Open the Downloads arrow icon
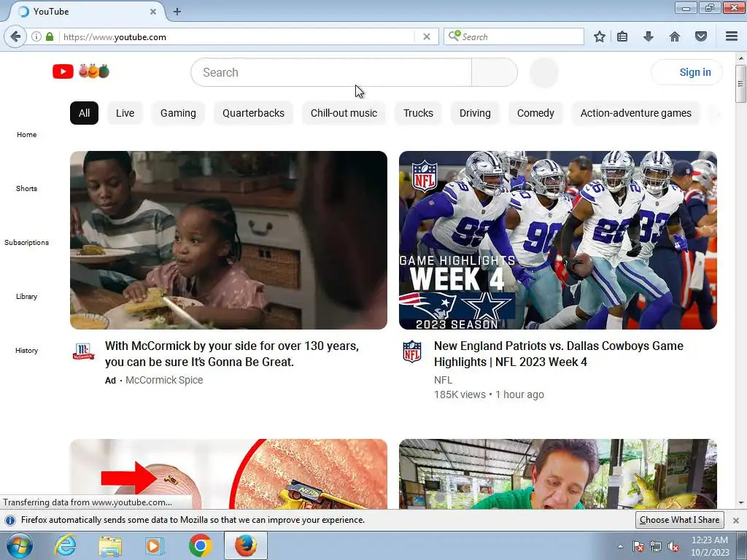The width and height of the screenshot is (747, 560). coord(649,36)
